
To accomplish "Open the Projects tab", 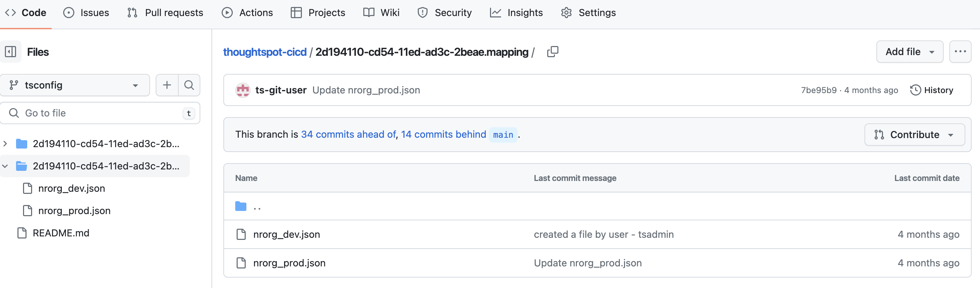I will (318, 13).
